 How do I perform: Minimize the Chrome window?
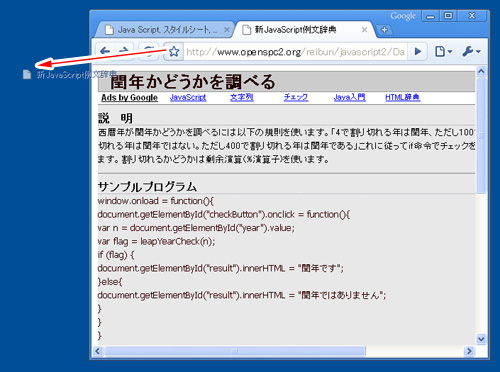pyautogui.click(x=431, y=16)
